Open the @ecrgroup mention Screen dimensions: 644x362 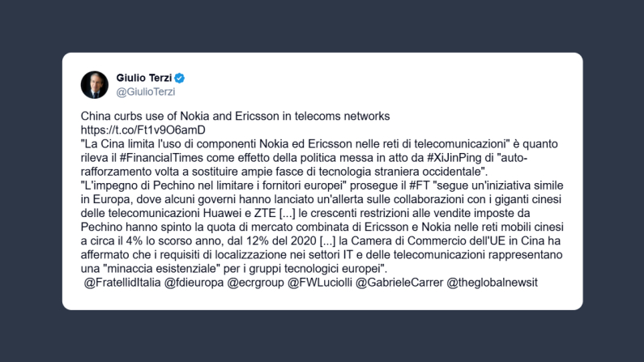click(x=258, y=282)
